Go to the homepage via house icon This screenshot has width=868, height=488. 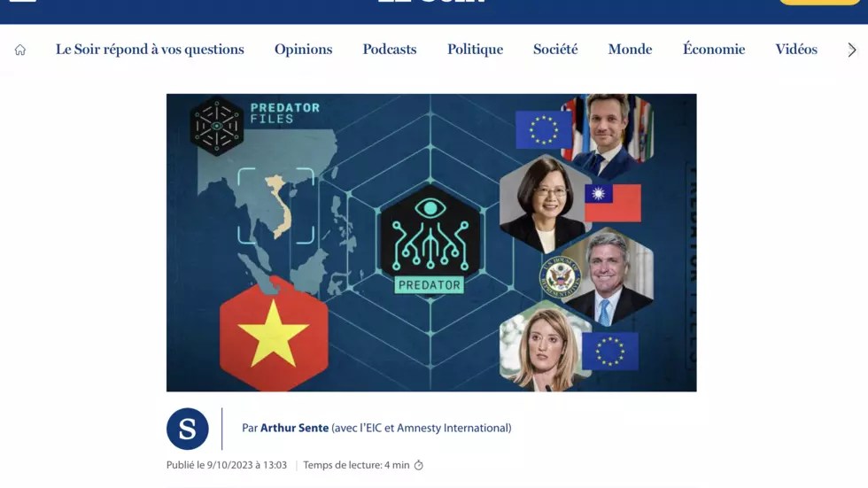click(x=19, y=50)
